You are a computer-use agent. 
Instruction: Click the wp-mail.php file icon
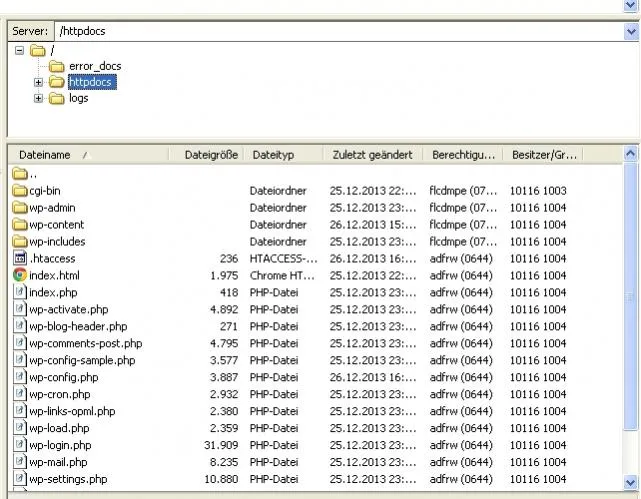point(20,462)
